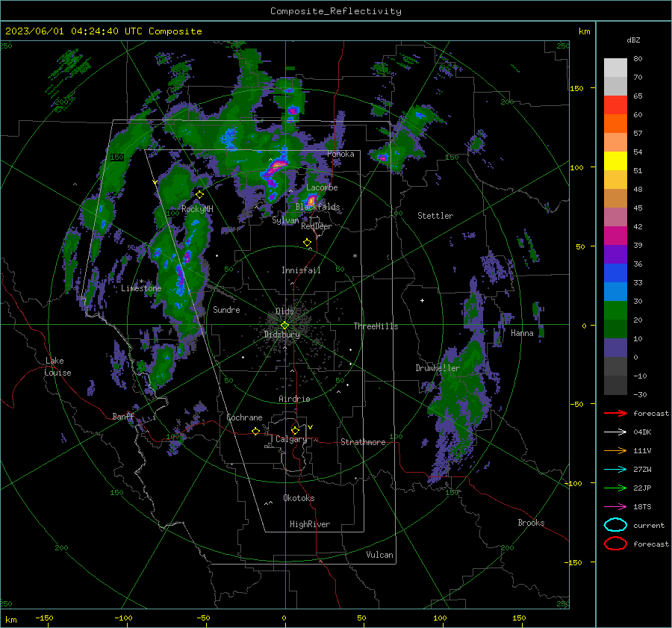
Task: Click the Limestone label
Action: [x=141, y=288]
